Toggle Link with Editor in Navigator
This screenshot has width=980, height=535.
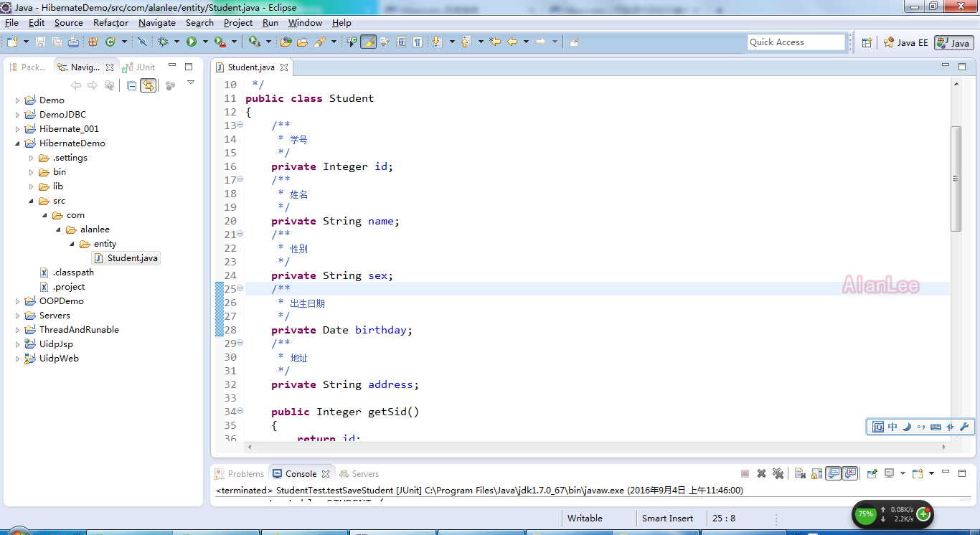click(x=148, y=85)
